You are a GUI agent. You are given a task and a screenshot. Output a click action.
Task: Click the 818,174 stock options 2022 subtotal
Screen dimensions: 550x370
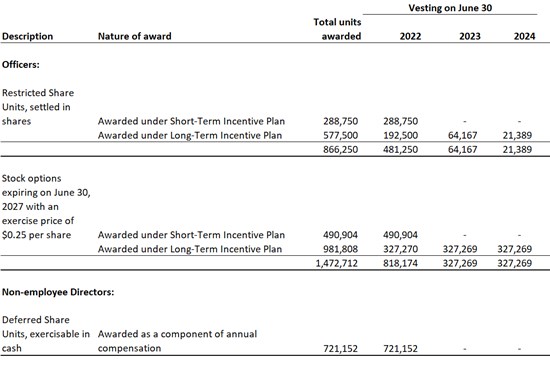[400, 263]
